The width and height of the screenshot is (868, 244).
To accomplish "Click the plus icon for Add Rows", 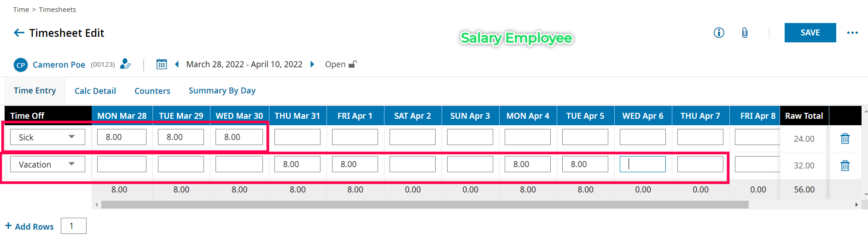I will [8, 226].
